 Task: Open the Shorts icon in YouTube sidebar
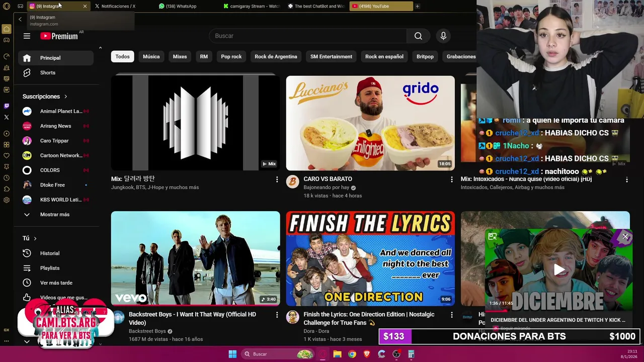(x=27, y=73)
